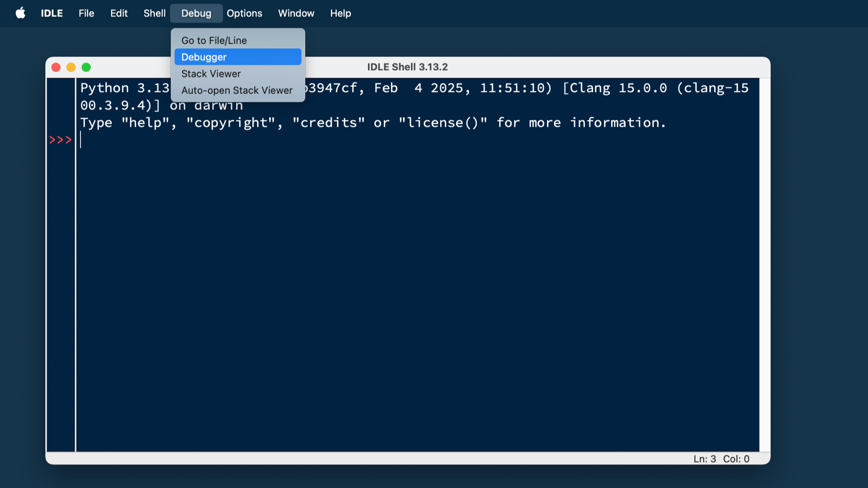Open the Shell menu
Screen dimensions: 868x488
point(154,13)
